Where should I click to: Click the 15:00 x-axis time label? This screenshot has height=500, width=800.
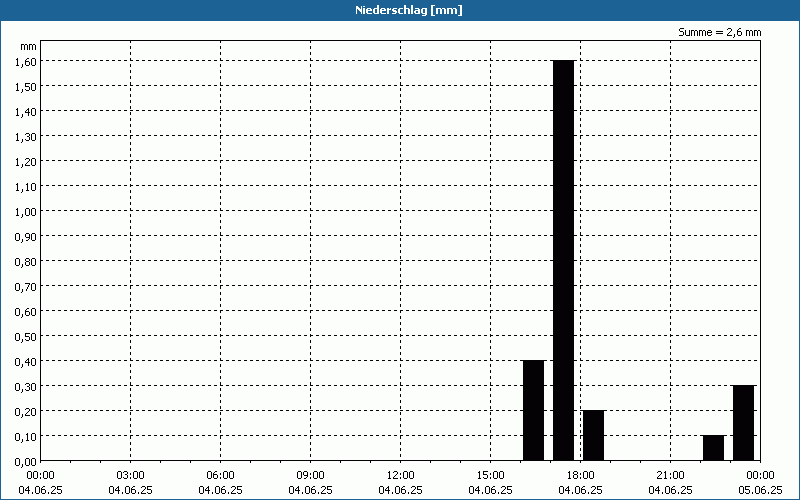[490, 476]
